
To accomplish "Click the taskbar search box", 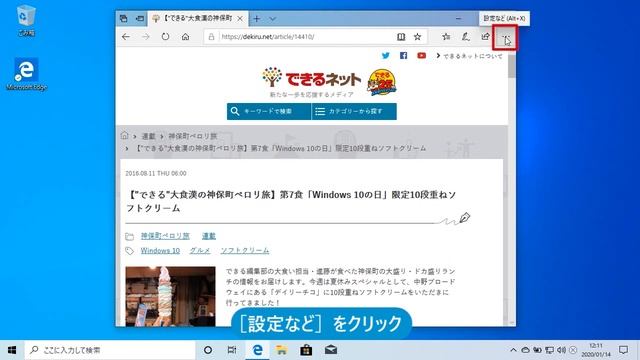I will [x=110, y=350].
